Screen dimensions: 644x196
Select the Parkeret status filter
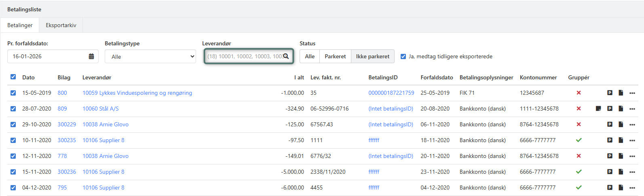335,56
